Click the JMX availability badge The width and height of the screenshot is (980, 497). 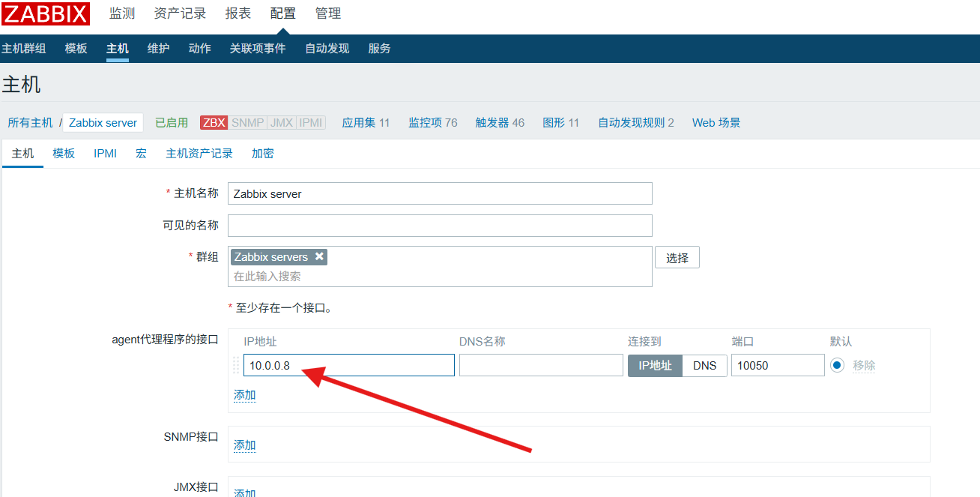[282, 122]
